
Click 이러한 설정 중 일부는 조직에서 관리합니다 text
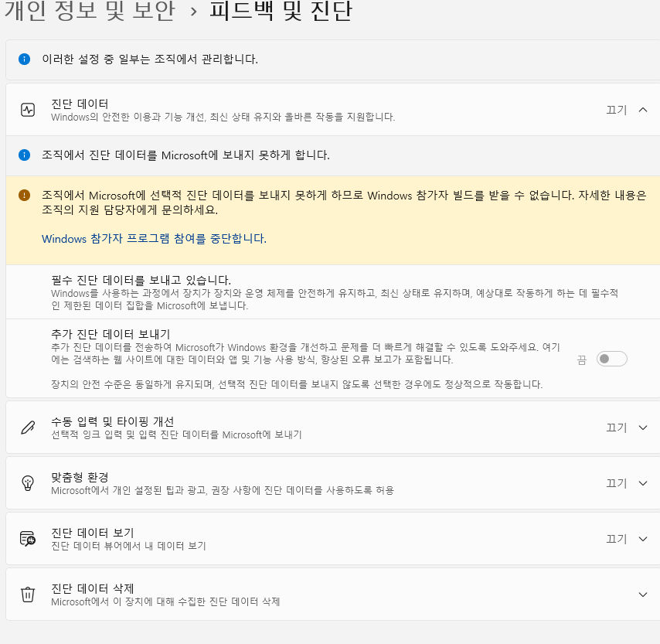pos(150,59)
